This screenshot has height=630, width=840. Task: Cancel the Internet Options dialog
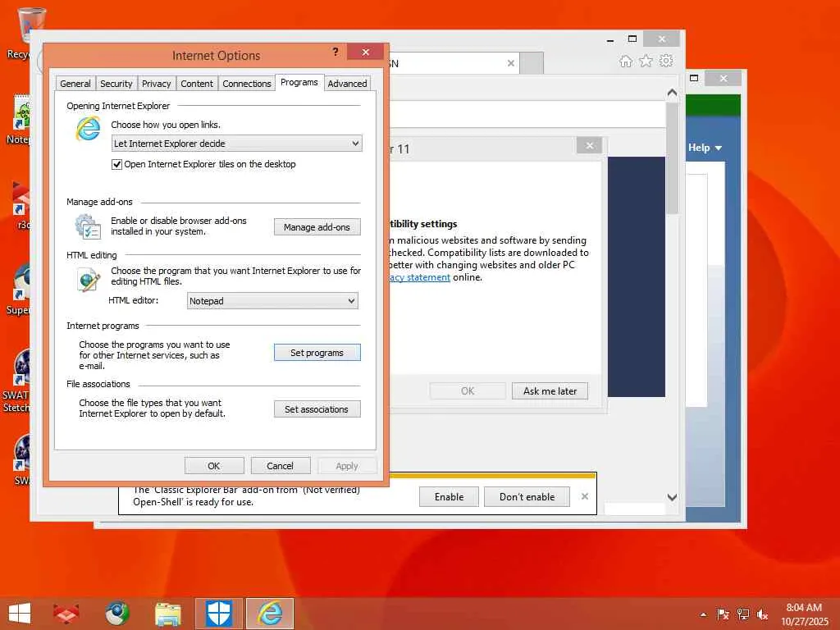281,466
